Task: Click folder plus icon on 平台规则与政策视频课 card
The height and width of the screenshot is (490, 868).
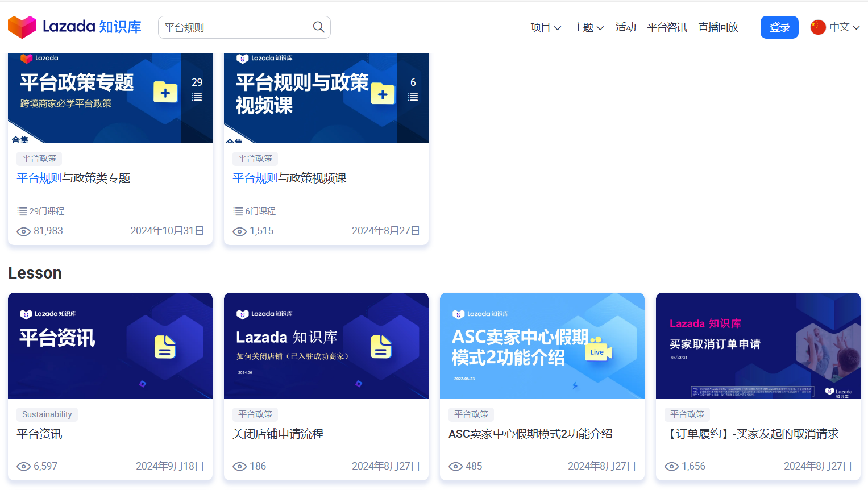Action: (x=383, y=94)
